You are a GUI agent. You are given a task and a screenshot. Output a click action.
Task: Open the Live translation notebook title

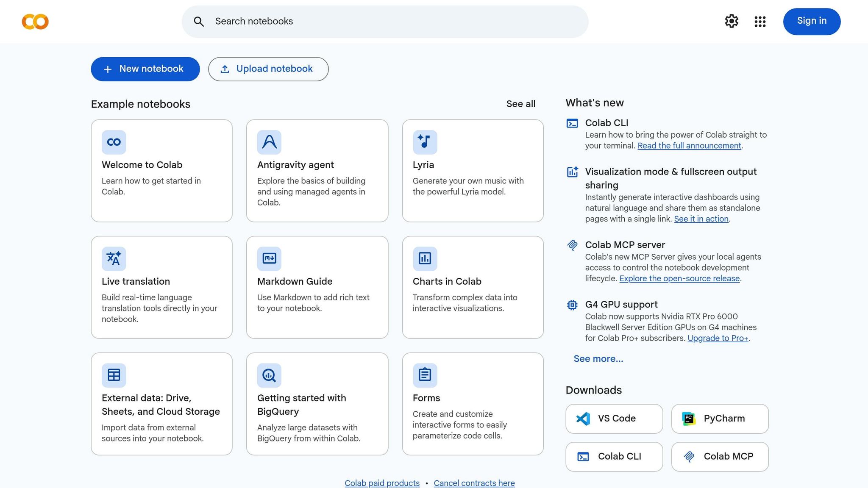136,281
